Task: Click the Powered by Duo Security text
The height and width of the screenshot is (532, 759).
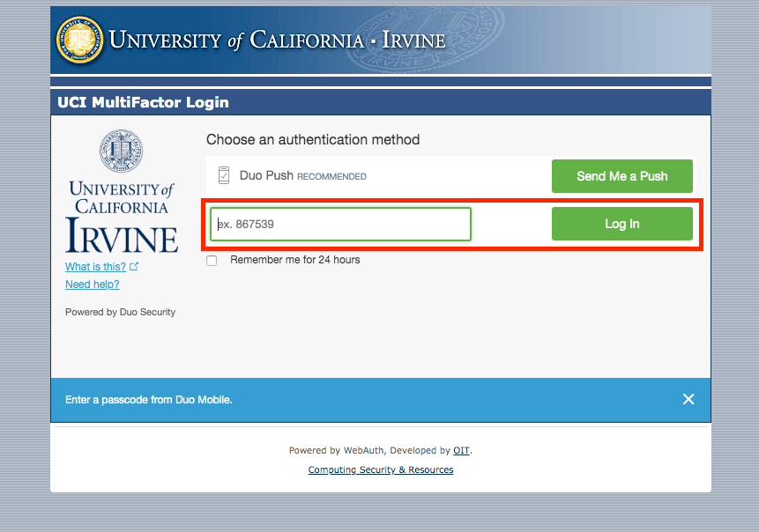Action: (x=121, y=312)
